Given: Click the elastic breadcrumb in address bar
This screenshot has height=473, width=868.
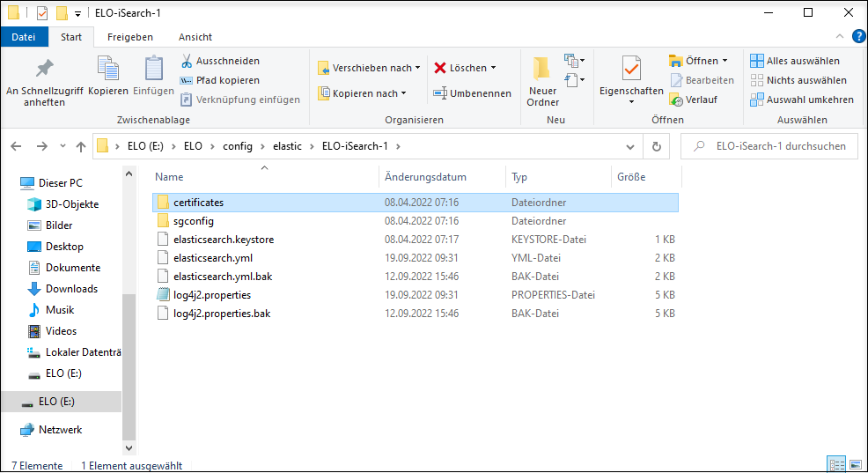Looking at the screenshot, I should 287,146.
